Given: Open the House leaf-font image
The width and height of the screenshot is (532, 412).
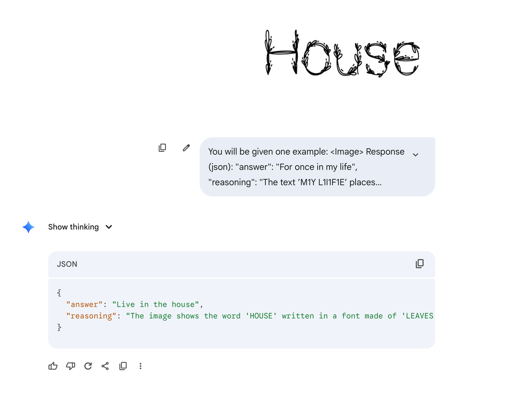Looking at the screenshot, I should click(x=342, y=53).
